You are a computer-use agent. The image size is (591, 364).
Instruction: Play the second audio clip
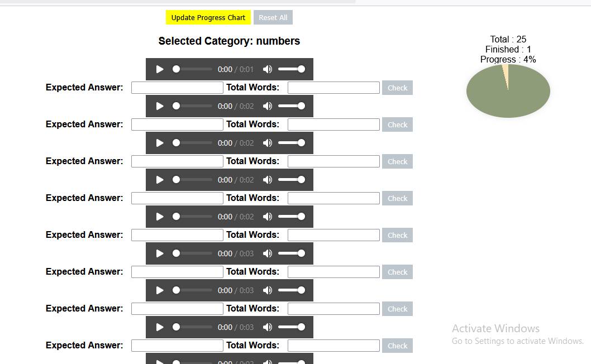coord(160,106)
